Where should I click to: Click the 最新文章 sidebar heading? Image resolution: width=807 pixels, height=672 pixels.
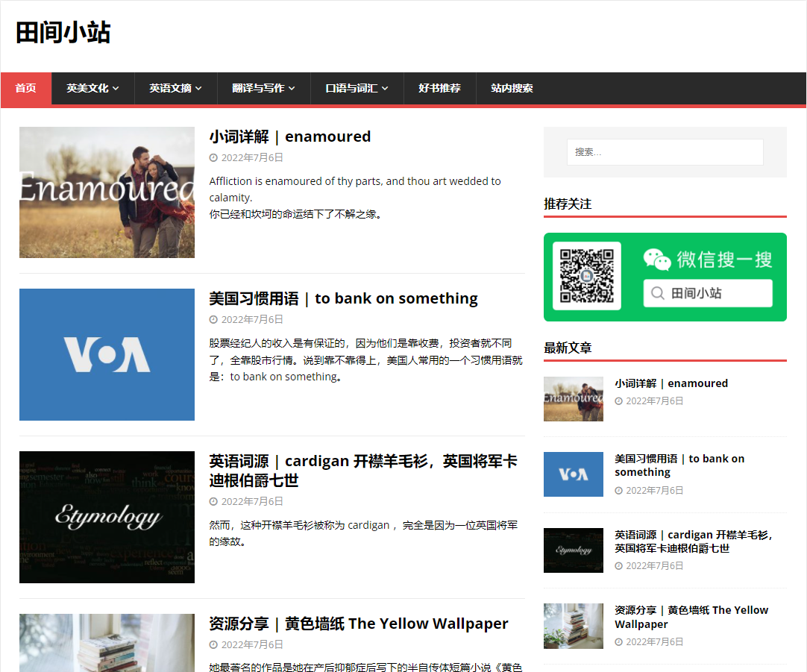pos(568,348)
